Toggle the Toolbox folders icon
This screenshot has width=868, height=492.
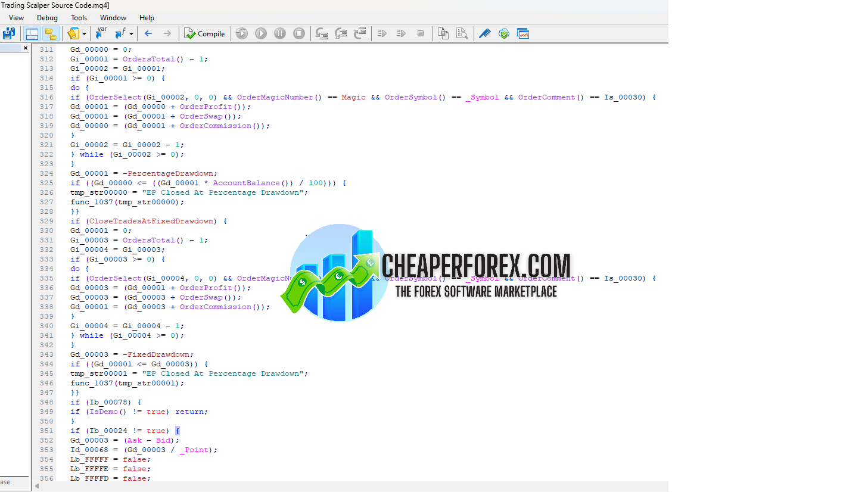(51, 34)
